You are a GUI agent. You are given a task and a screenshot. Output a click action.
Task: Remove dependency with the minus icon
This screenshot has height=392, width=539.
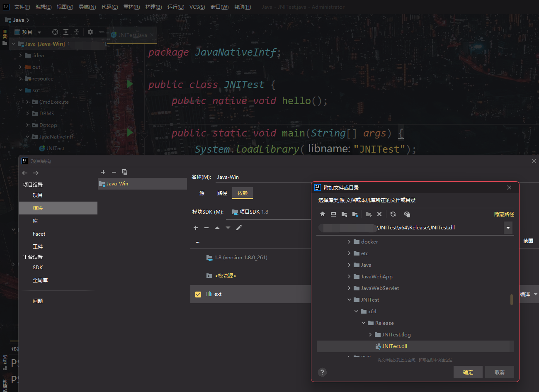click(x=206, y=228)
